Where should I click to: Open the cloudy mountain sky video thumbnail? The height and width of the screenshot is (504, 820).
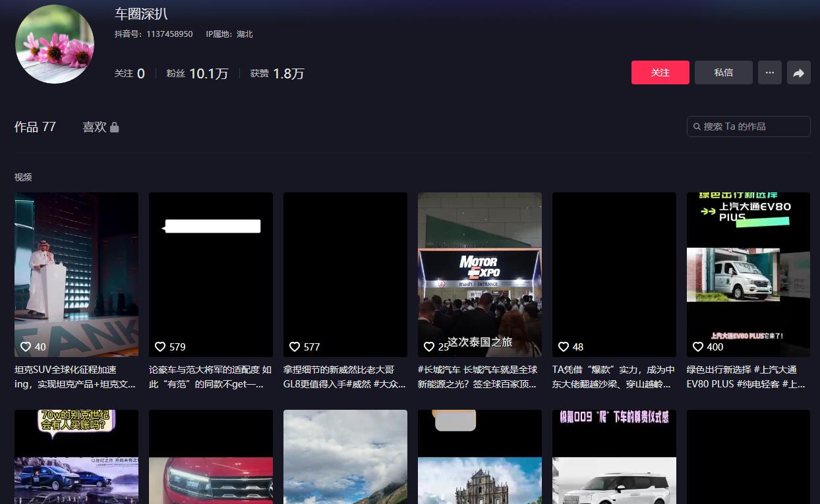coord(345,457)
